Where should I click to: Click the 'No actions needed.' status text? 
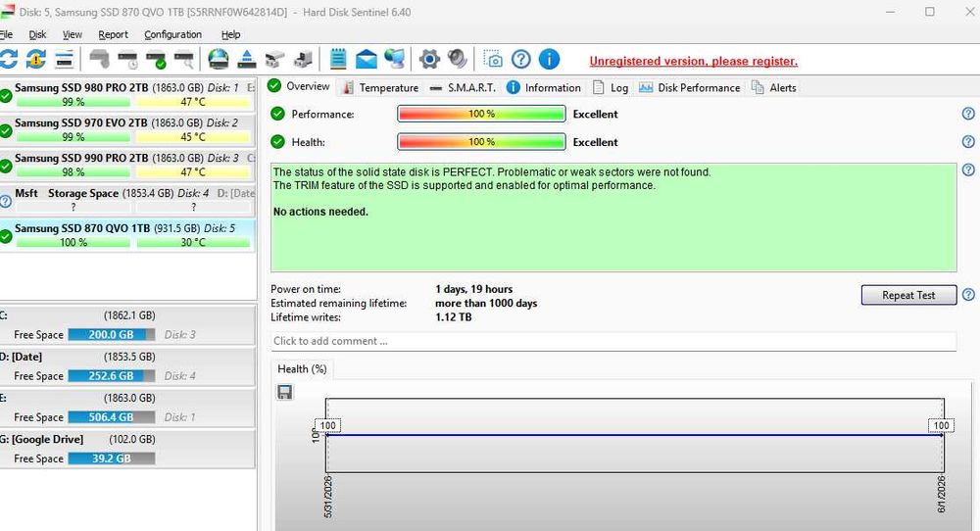320,212
